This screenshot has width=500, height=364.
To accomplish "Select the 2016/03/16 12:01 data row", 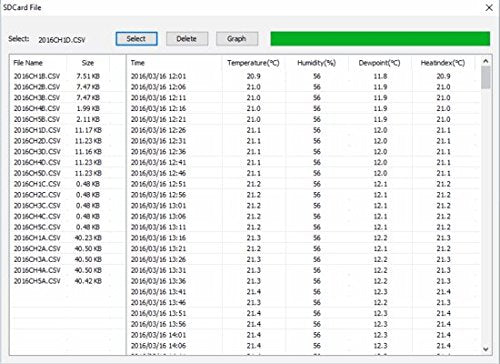I will tap(304, 76).
